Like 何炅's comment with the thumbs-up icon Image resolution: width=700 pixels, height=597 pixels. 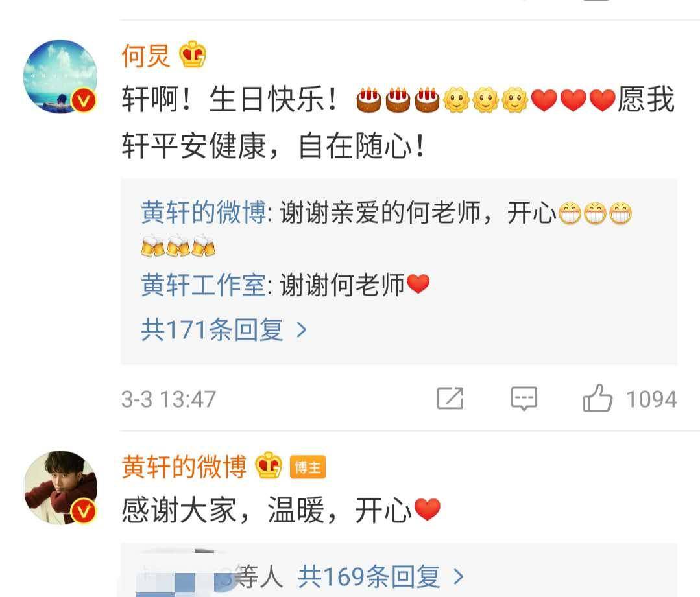[x=597, y=398]
